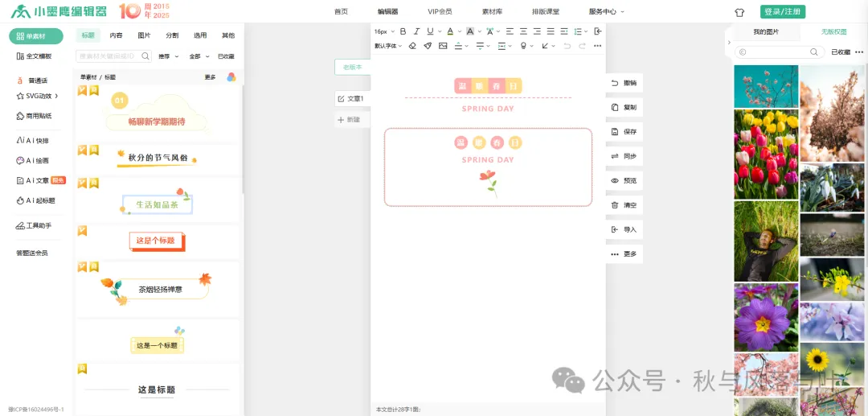The image size is (868, 416).
Task: Toggle italic text formatting
Action: point(416,31)
